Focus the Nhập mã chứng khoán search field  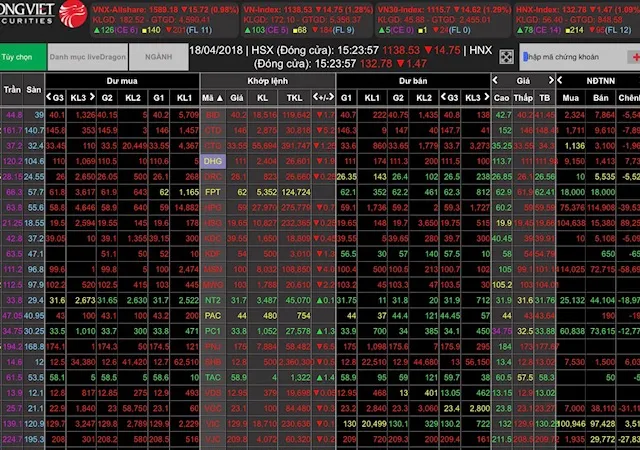pyautogui.click(x=573, y=57)
